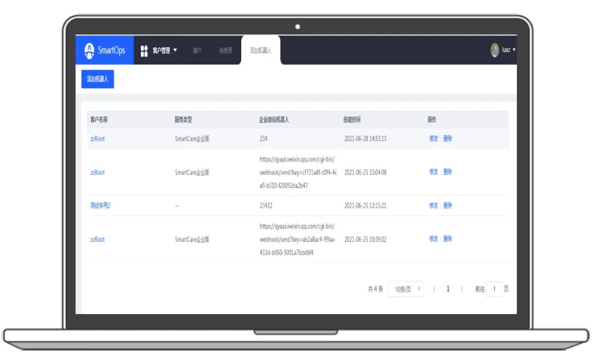592x364 pixels.
Task: Click the webhook URL ending 432d-b060-5001a7bbd6f4
Action: click(x=298, y=240)
